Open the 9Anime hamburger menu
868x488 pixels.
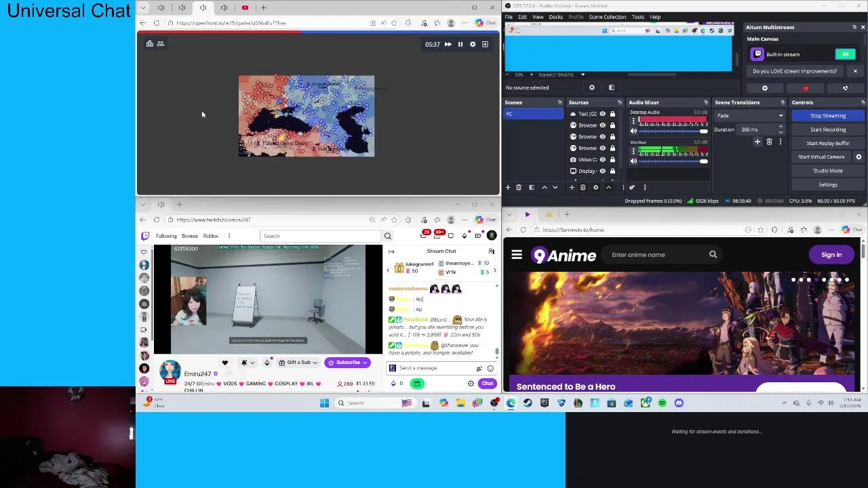pyautogui.click(x=517, y=255)
